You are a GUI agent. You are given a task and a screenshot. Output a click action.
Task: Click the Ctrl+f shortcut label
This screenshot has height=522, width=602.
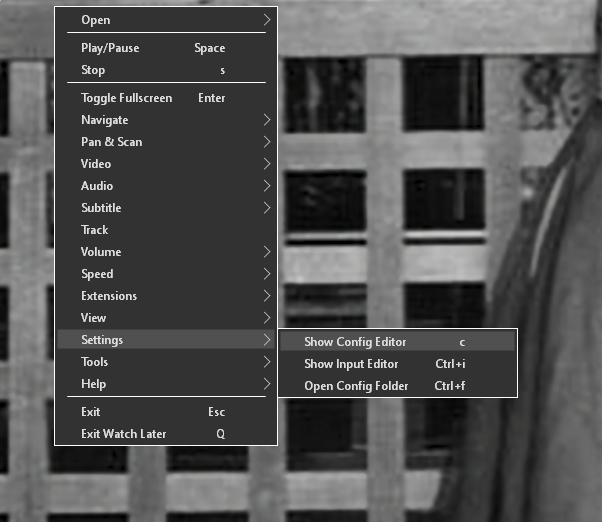450,385
